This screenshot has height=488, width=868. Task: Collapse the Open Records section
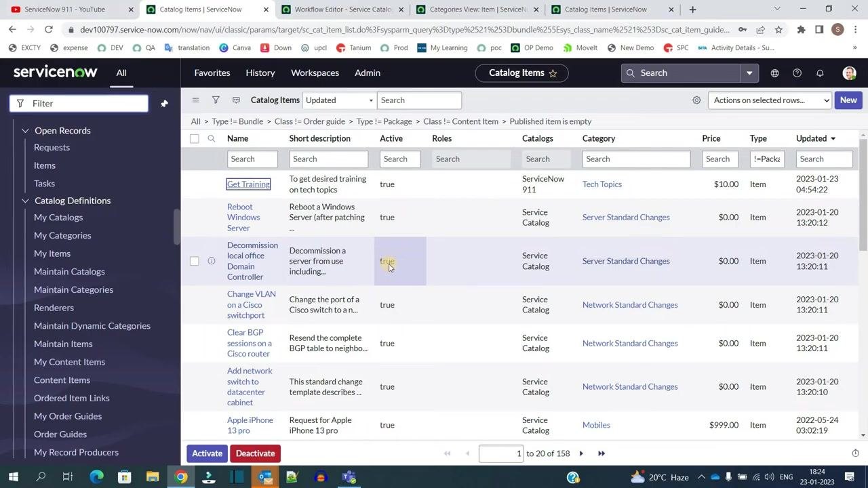tap(25, 131)
